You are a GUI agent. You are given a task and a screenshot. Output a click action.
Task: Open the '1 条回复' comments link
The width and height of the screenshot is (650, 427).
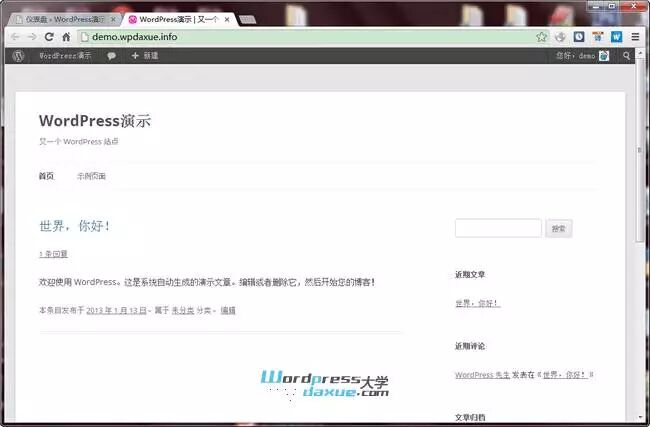[53, 254]
